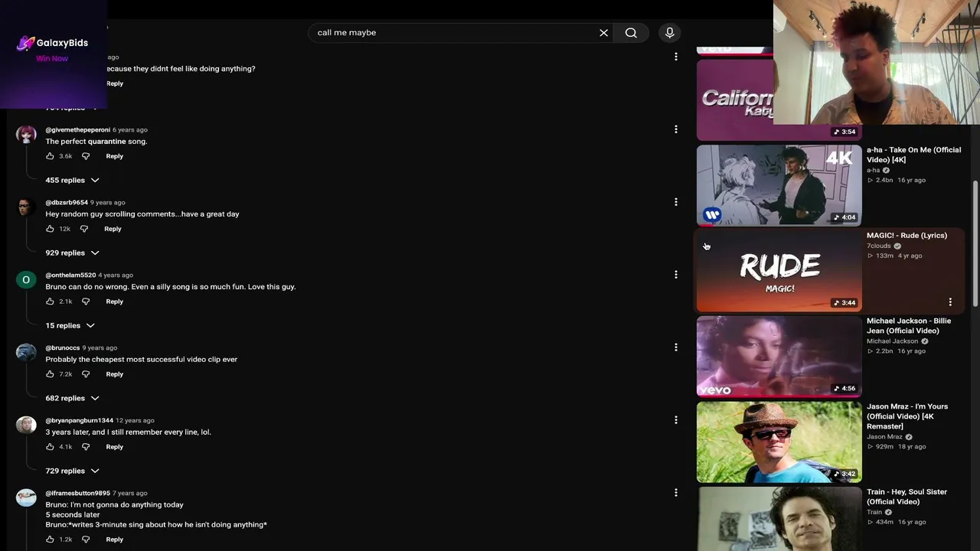This screenshot has width=980, height=551.
Task: Open the three-dot menu on the @dbzsrb9654 comment
Action: (675, 202)
